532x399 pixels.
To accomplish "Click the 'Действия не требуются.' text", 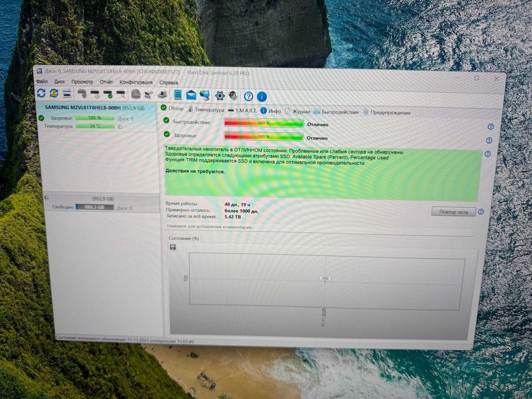I will coord(195,172).
